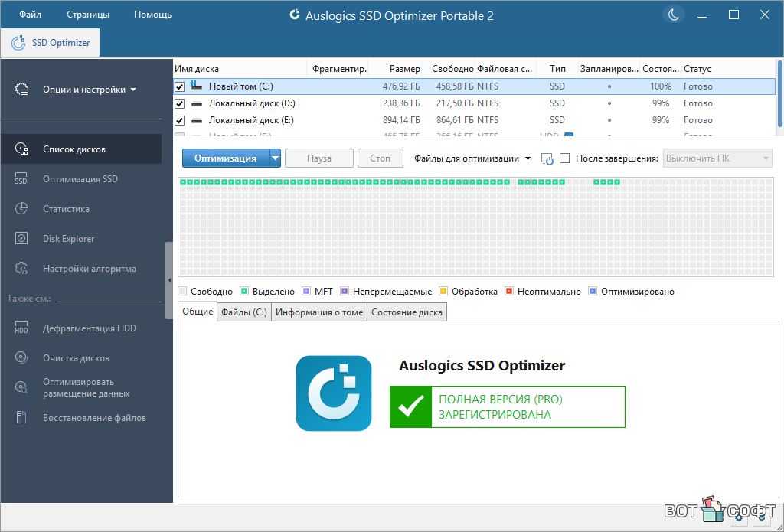Click the red Неоптимально legend swatch
Image resolution: width=784 pixels, height=532 pixels.
(x=509, y=291)
